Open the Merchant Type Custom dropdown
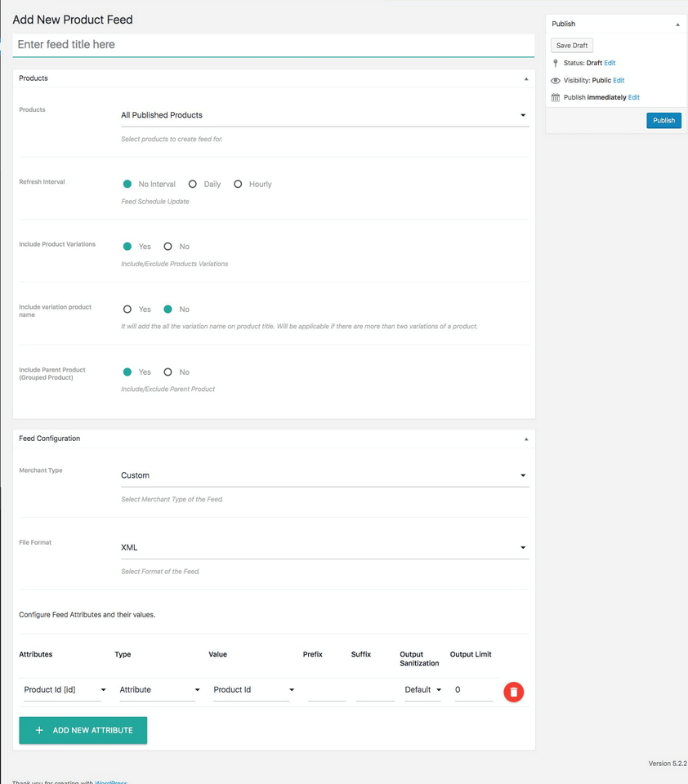Image resolution: width=688 pixels, height=784 pixels. pyautogui.click(x=324, y=475)
